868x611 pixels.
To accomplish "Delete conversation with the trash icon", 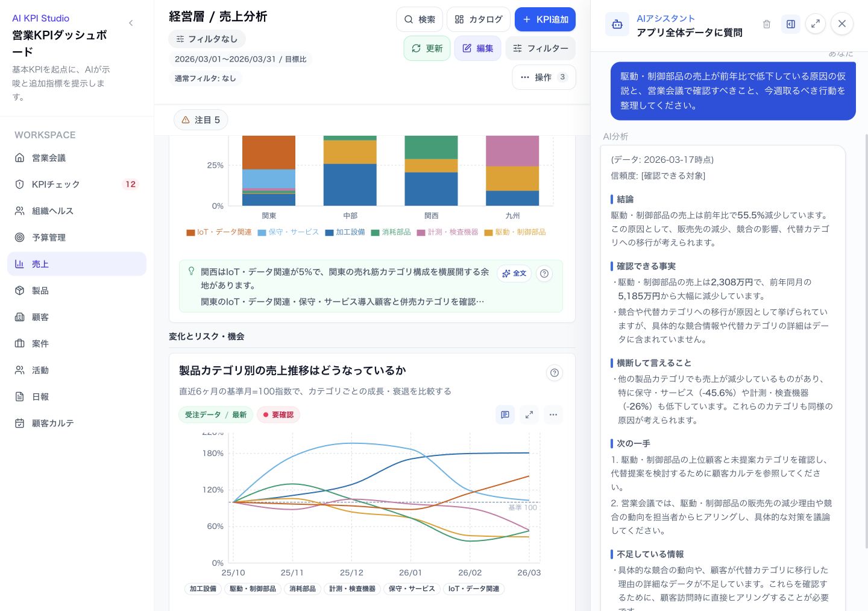I will [x=767, y=24].
